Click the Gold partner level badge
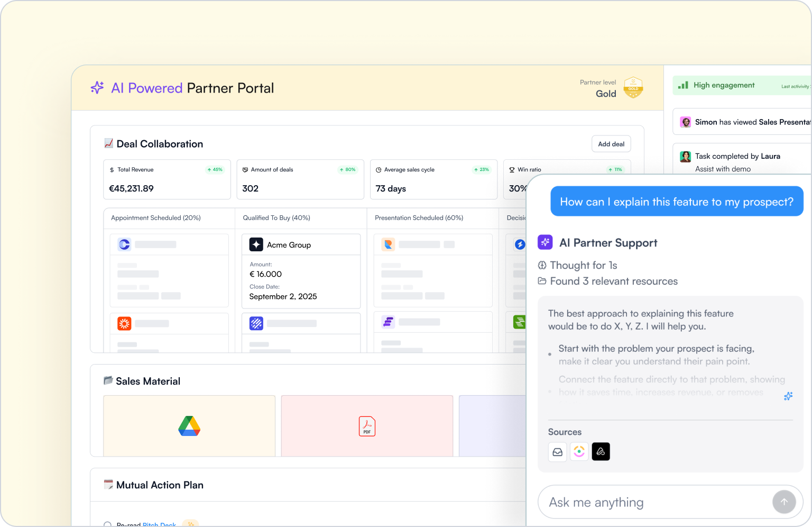 tap(633, 87)
